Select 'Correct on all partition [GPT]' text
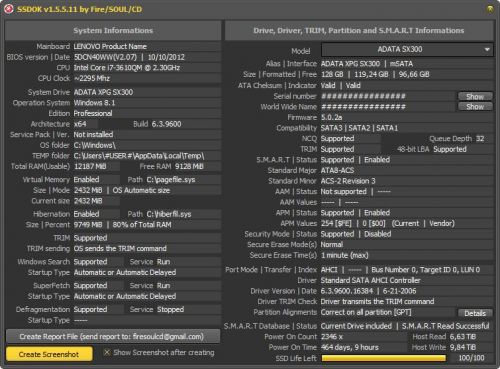Viewport: 500px width, 369px height. point(366,312)
